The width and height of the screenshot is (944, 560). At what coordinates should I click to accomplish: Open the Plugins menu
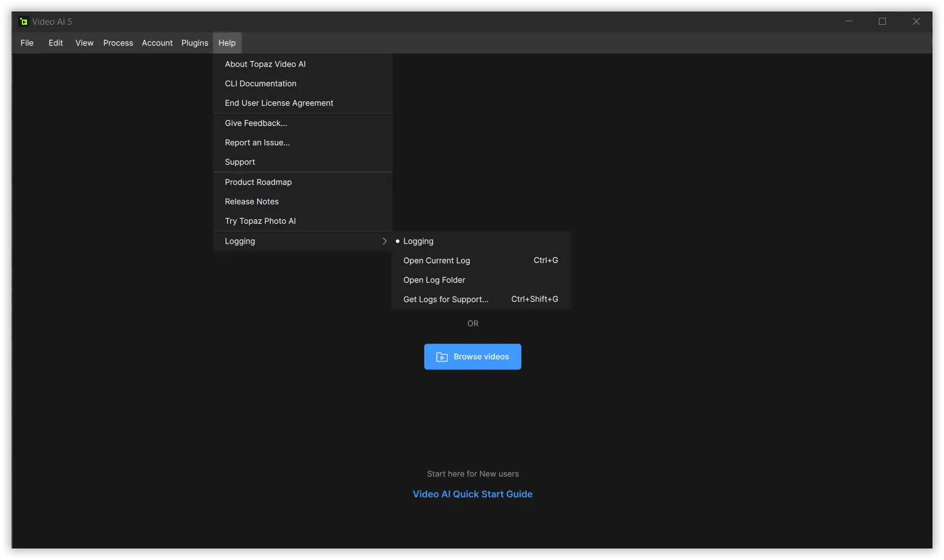click(195, 43)
